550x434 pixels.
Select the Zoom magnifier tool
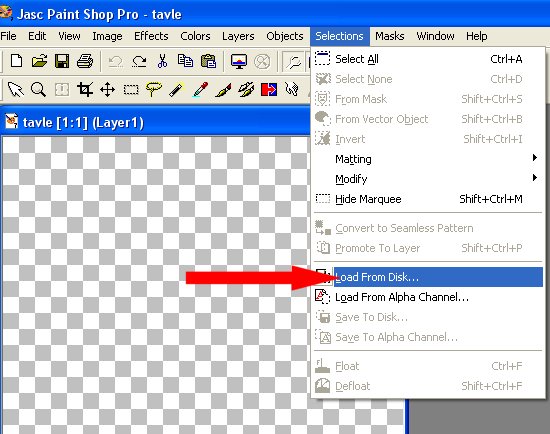[x=38, y=89]
